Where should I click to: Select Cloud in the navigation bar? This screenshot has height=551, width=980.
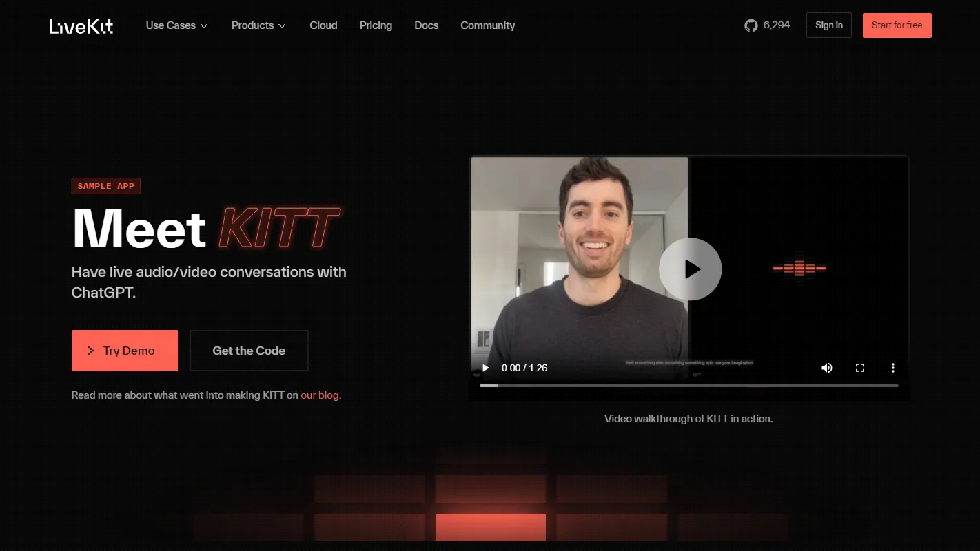(x=323, y=25)
